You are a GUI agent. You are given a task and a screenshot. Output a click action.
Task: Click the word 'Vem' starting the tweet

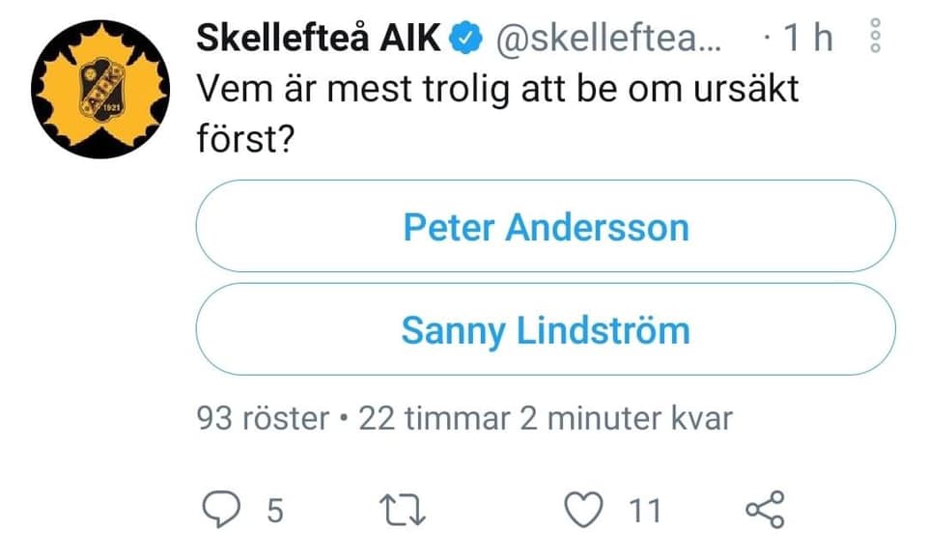(x=232, y=91)
